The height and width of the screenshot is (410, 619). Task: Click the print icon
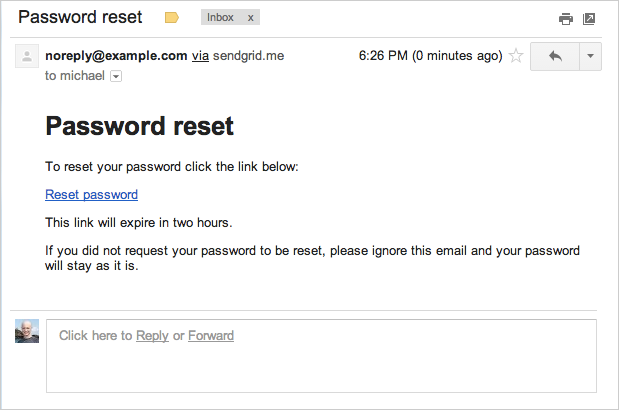pos(566,18)
